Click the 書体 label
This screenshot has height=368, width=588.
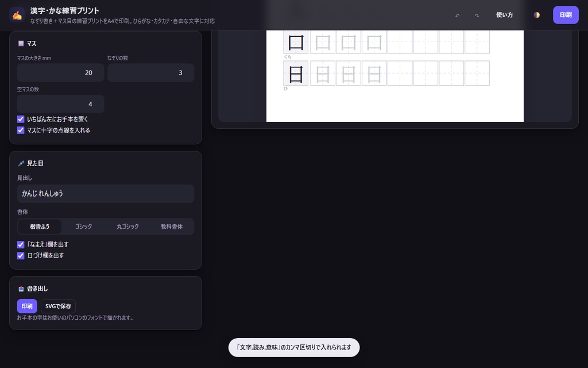22,212
